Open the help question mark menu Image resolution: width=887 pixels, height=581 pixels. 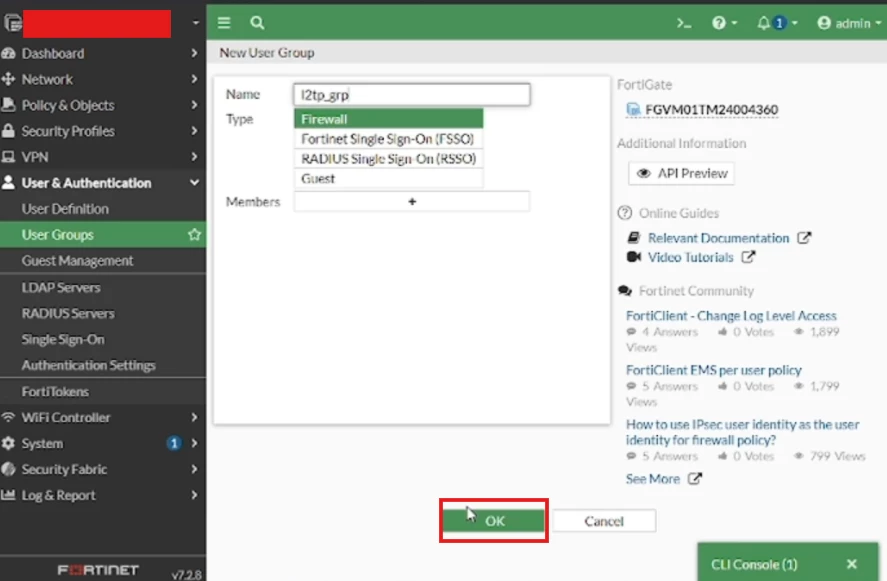pos(724,23)
